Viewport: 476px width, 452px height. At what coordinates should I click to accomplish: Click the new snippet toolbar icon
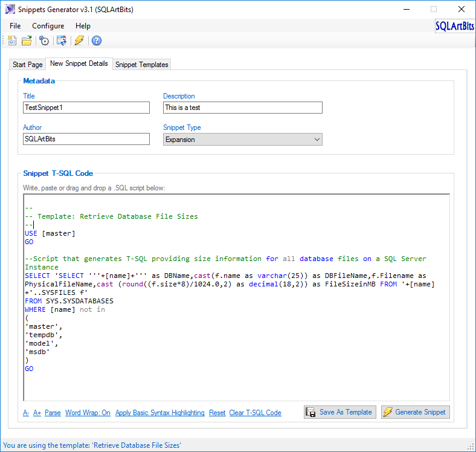click(x=12, y=40)
